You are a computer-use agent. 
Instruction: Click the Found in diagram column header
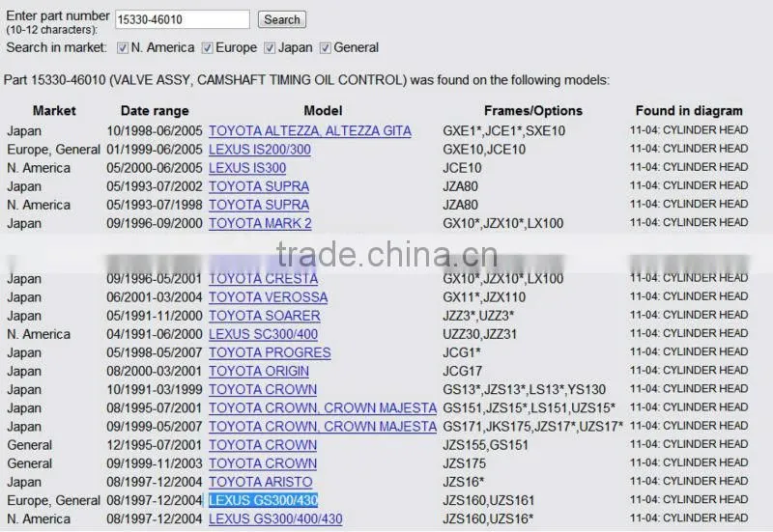tap(689, 111)
